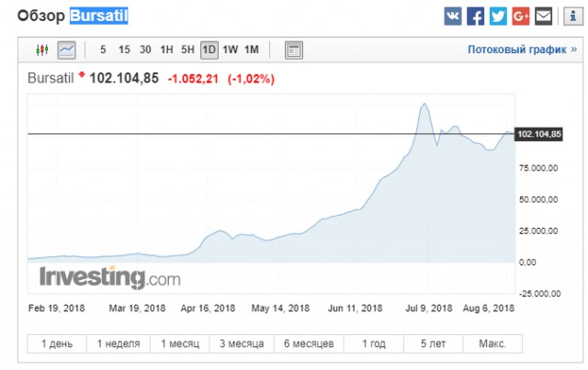588x370 pixels.
Task: Share on VK icon
Action: [x=453, y=17]
